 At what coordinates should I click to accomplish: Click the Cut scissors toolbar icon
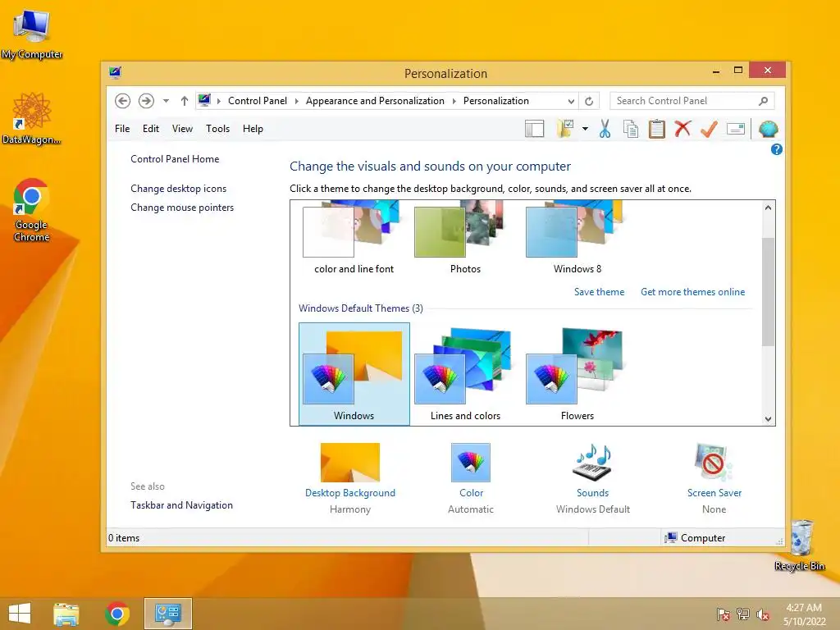pos(605,129)
